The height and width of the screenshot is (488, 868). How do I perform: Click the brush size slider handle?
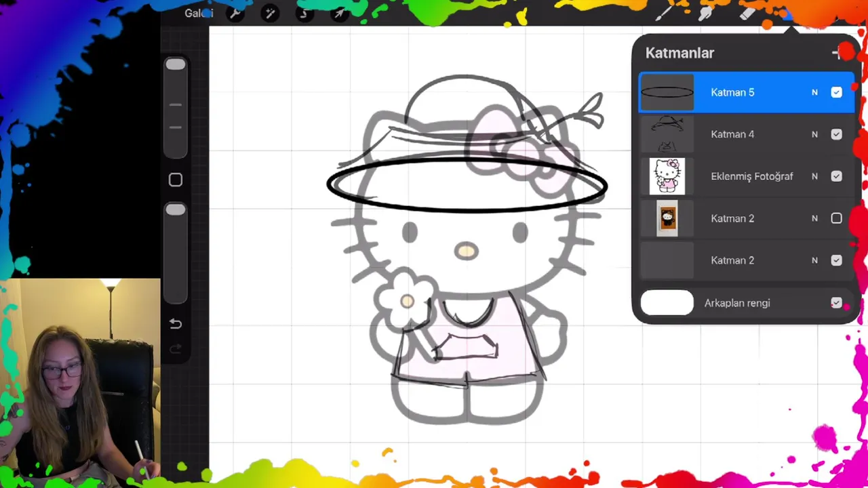click(176, 64)
